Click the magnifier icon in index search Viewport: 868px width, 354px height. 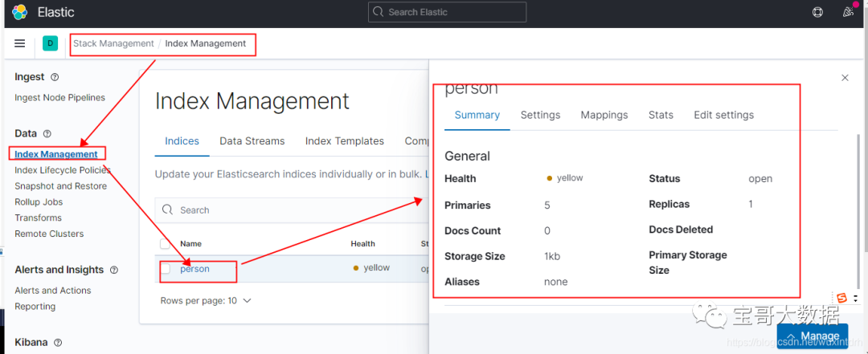click(x=167, y=210)
